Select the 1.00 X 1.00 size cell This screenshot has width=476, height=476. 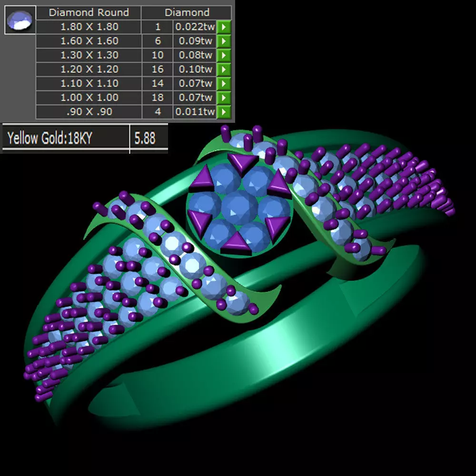[89, 98]
